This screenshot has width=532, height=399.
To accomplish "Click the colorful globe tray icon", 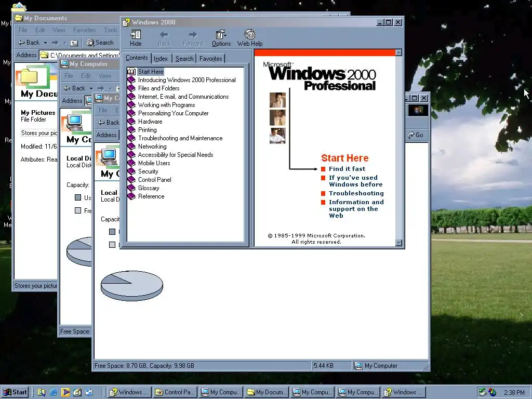I will click(493, 392).
